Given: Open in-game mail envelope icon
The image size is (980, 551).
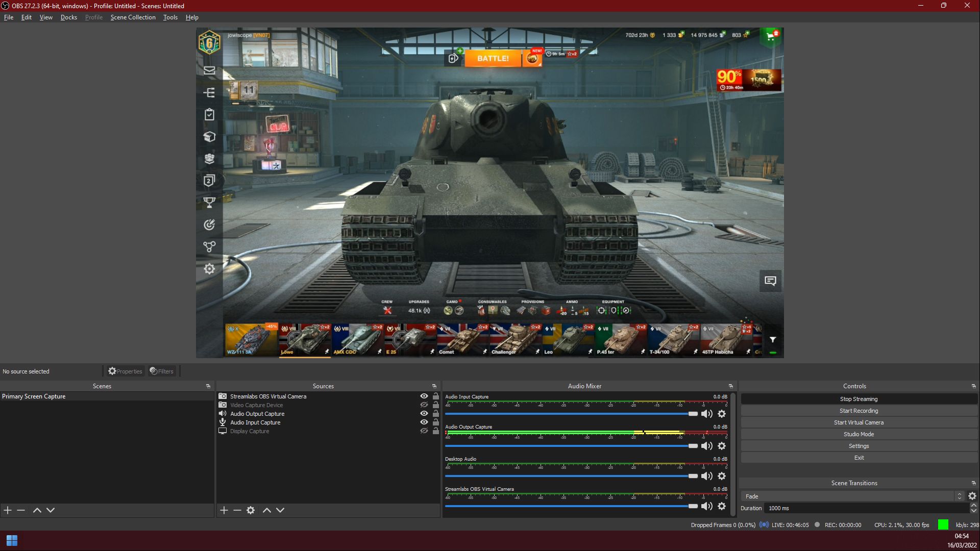Looking at the screenshot, I should tap(209, 70).
